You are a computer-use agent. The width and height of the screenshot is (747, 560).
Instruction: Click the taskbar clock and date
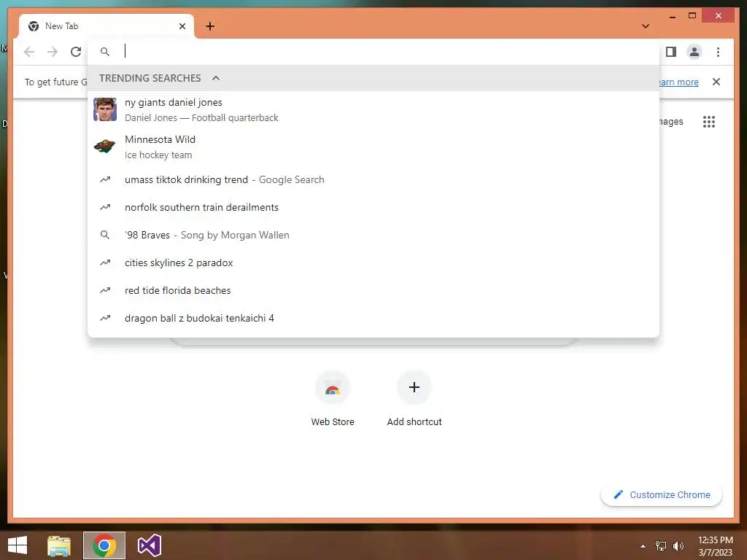(715, 546)
